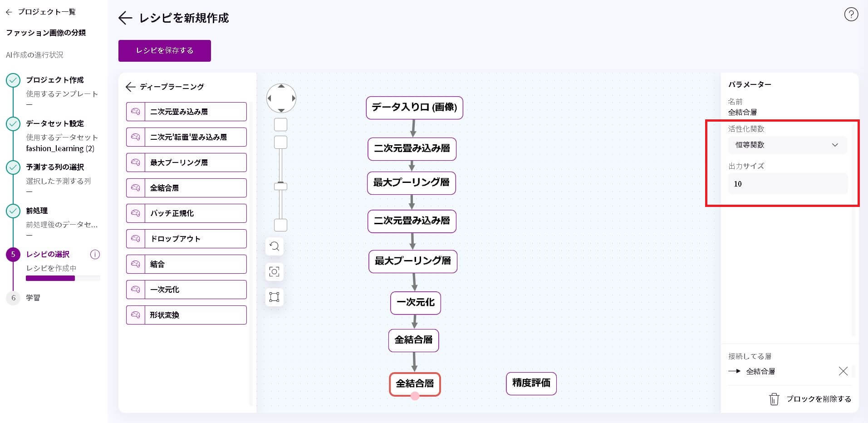
Task: Select first 二次元畳み込み層 node on canvas
Action: [x=412, y=149]
